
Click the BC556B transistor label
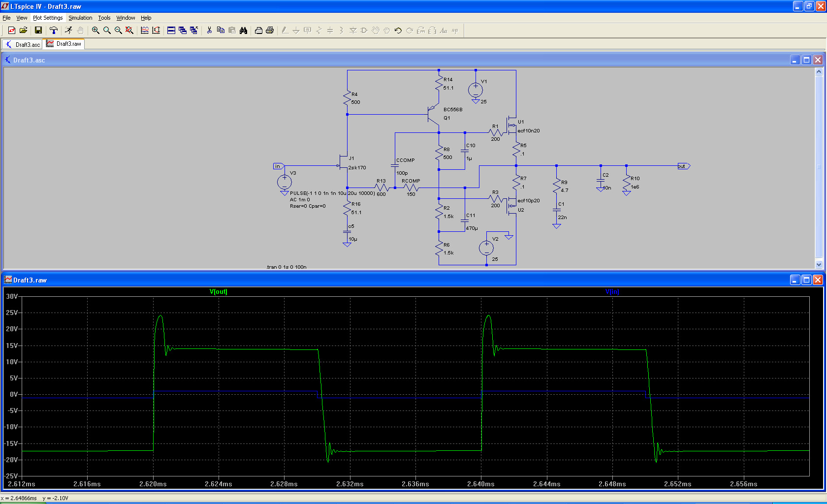453,110
